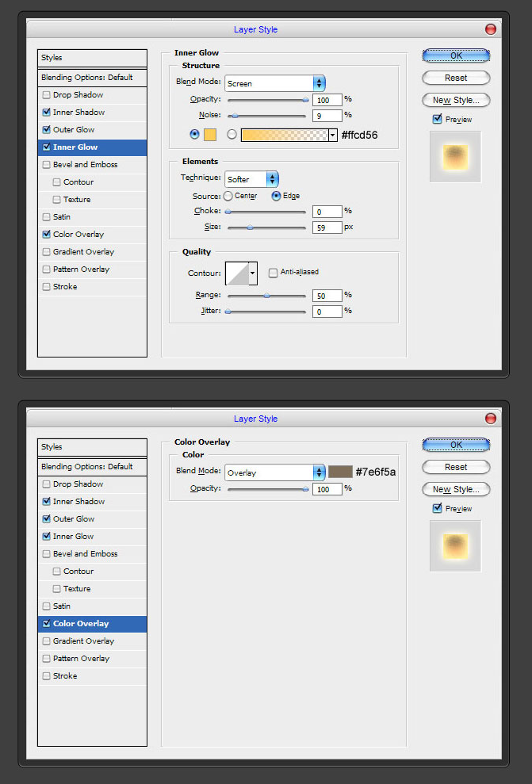Select Inner Glow row in bottom dialog
Screen dimensions: 532x784
(x=93, y=537)
